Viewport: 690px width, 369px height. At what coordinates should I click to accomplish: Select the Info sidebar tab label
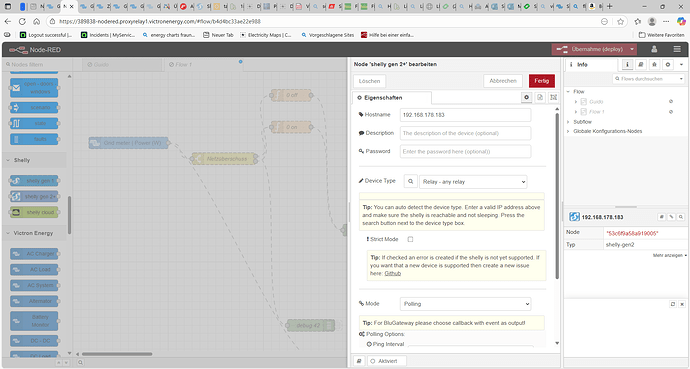(x=582, y=64)
